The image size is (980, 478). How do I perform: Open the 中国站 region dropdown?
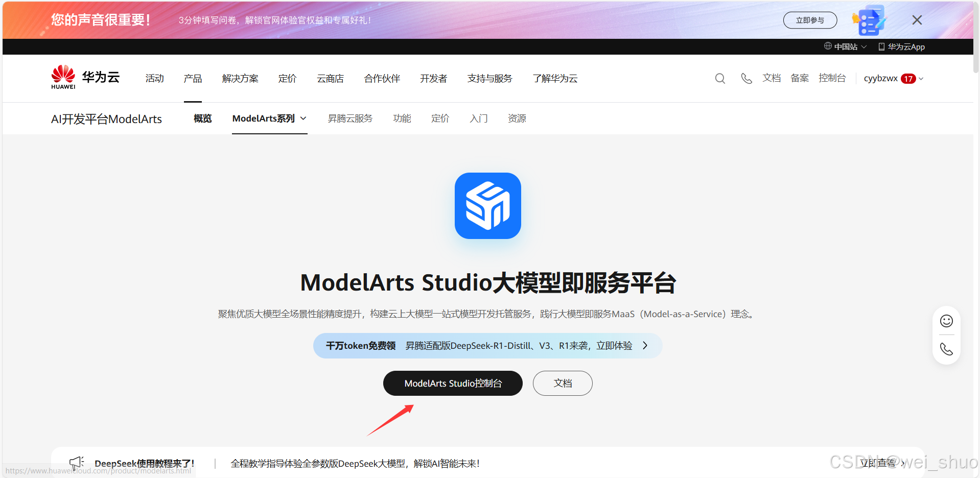click(x=846, y=46)
